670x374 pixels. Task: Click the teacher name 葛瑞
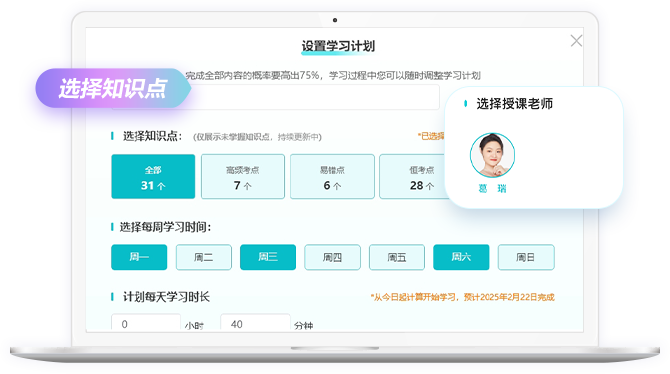[x=492, y=188]
